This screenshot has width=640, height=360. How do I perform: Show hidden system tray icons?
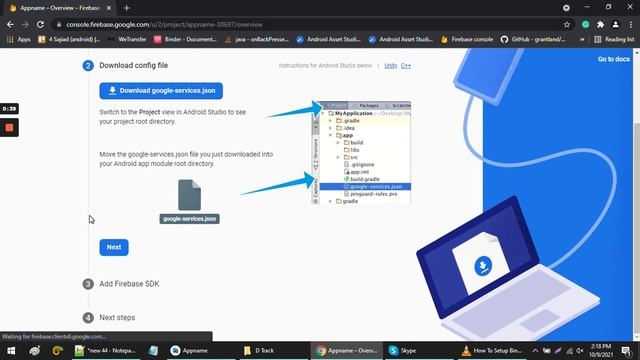point(535,351)
